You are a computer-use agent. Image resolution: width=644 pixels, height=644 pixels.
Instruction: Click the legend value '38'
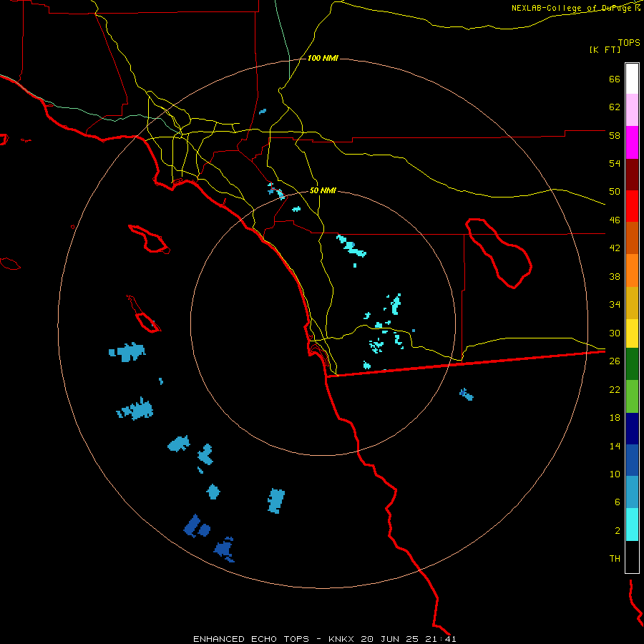[x=615, y=276]
